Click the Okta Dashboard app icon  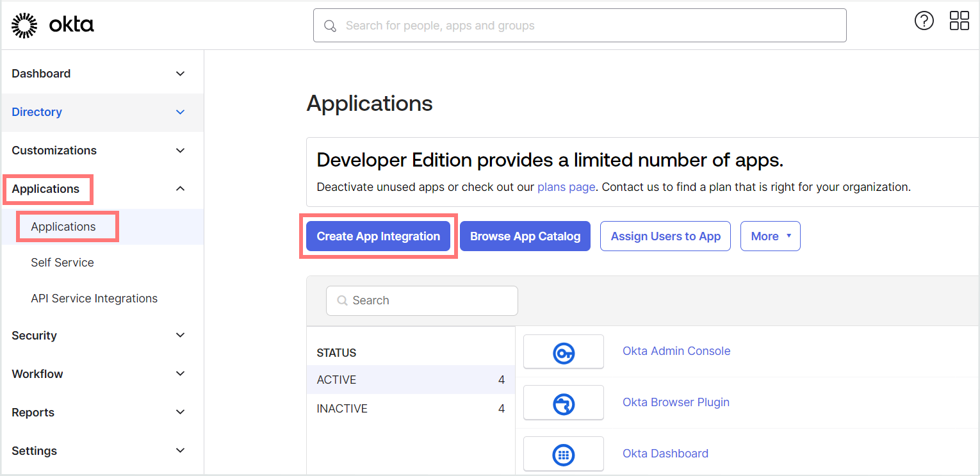pyautogui.click(x=564, y=454)
